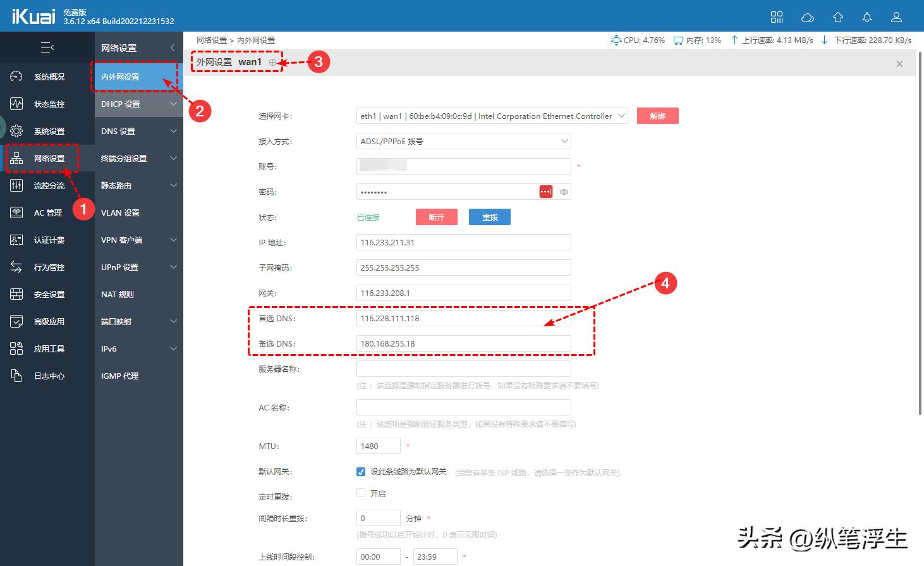Uncheck 设此条线路为默认网关
The image size is (924, 566).
360,471
